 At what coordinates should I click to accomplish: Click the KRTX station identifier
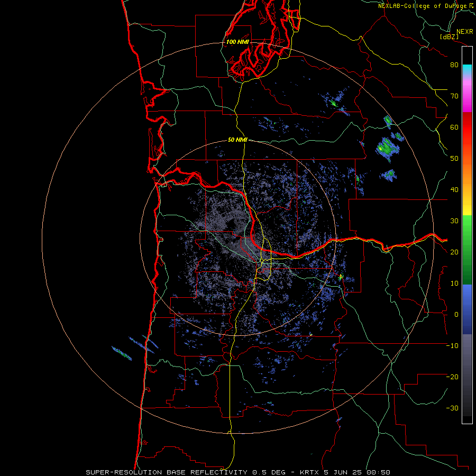pyautogui.click(x=309, y=472)
